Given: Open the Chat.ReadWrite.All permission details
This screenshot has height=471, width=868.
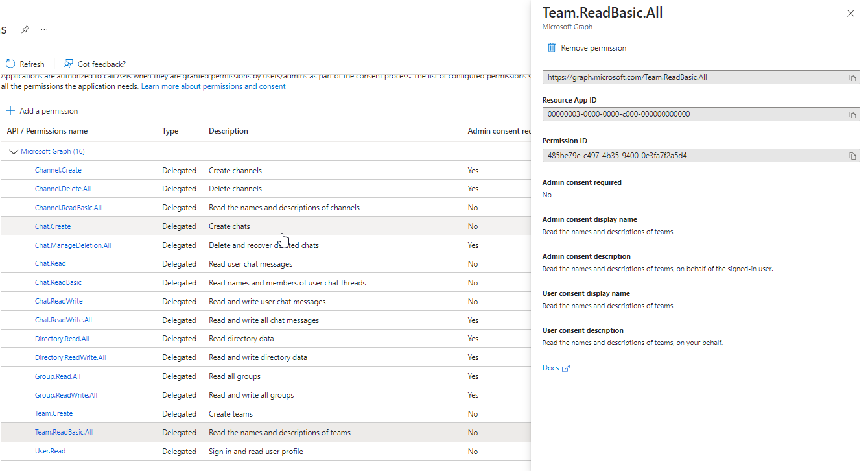Looking at the screenshot, I should 63,319.
